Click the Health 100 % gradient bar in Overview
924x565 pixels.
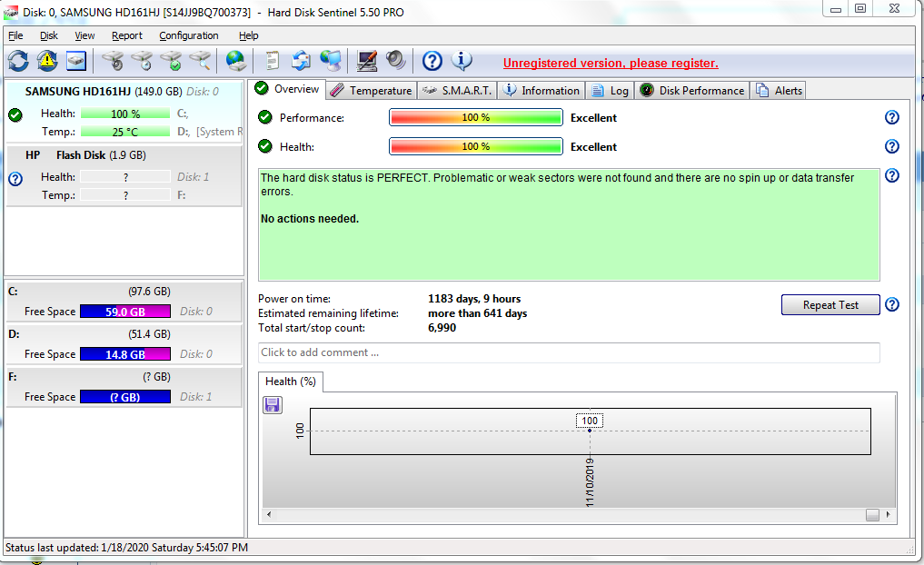(x=475, y=146)
